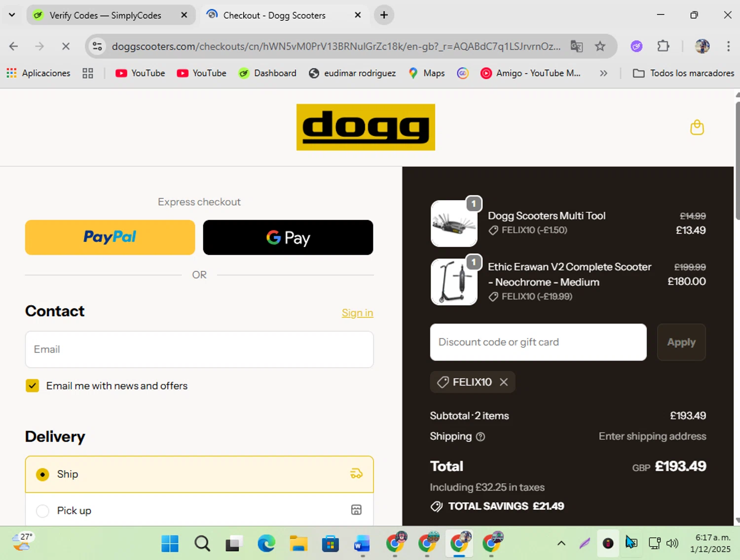Open Todos los marcadores folder
This screenshot has width=740, height=560.
(x=683, y=73)
